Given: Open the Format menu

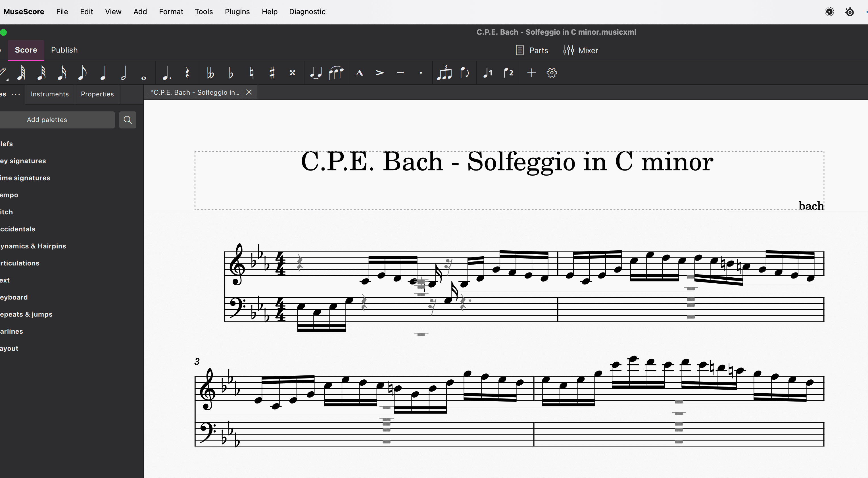Looking at the screenshot, I should point(171,11).
